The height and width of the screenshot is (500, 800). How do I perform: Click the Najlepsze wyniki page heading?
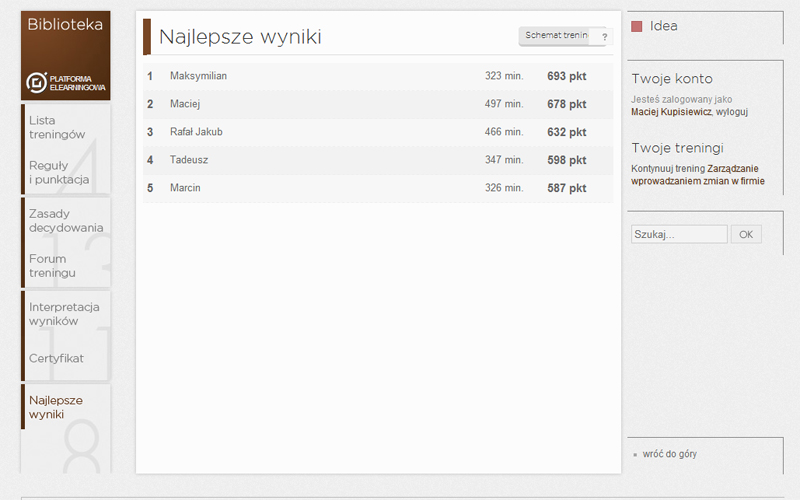click(x=240, y=37)
